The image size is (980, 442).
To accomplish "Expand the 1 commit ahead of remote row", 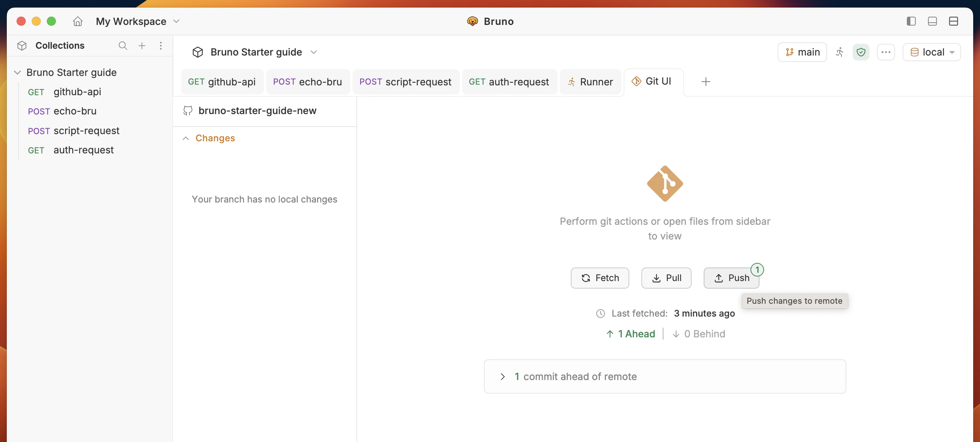I will (x=502, y=377).
